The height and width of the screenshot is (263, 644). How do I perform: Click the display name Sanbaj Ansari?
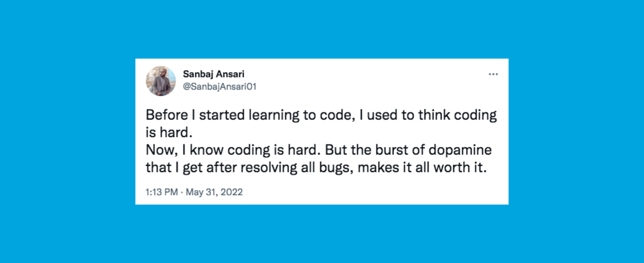pos(214,74)
